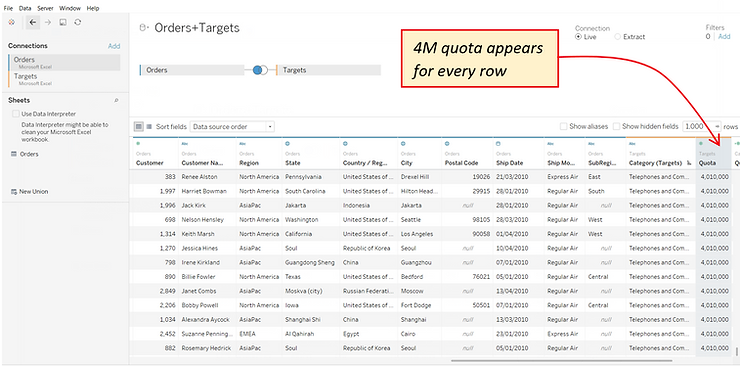Viewport: 740px width, 366px height.
Task: Click Add link next to Connections
Action: [x=114, y=46]
